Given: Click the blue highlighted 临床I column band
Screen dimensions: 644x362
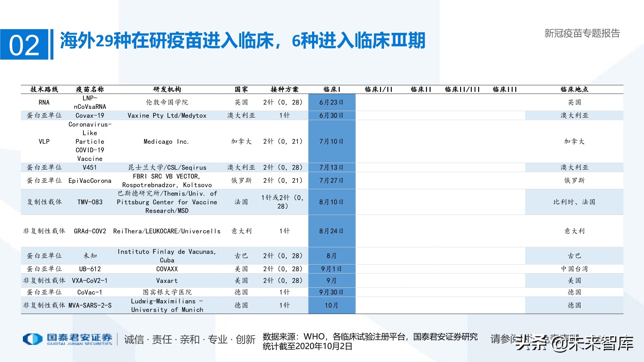Looking at the screenshot, I should pos(332,200).
